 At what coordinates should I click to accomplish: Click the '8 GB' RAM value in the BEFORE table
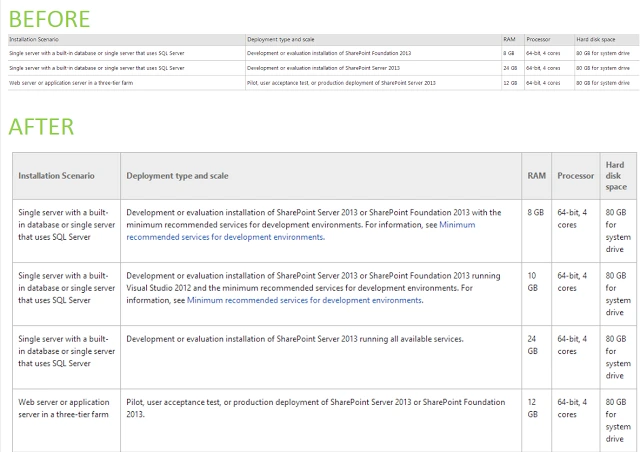click(x=509, y=53)
